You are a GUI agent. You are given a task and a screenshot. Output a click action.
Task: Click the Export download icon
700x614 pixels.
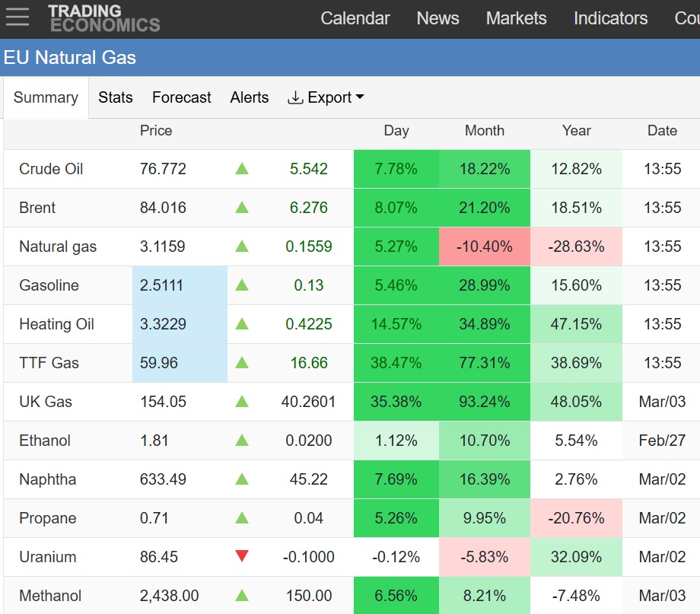295,97
